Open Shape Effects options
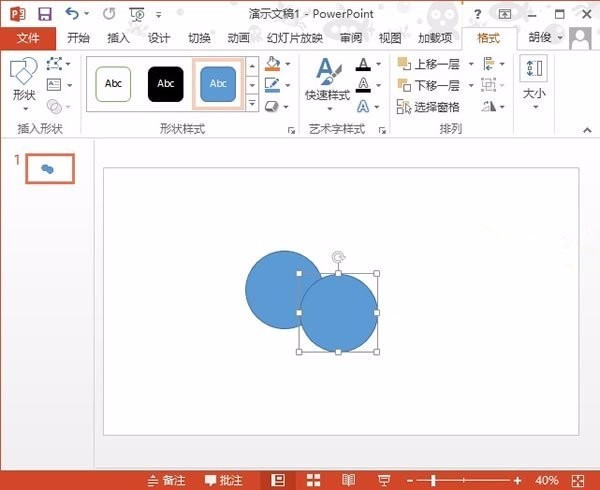Image resolution: width=600 pixels, height=490 pixels. click(x=272, y=106)
